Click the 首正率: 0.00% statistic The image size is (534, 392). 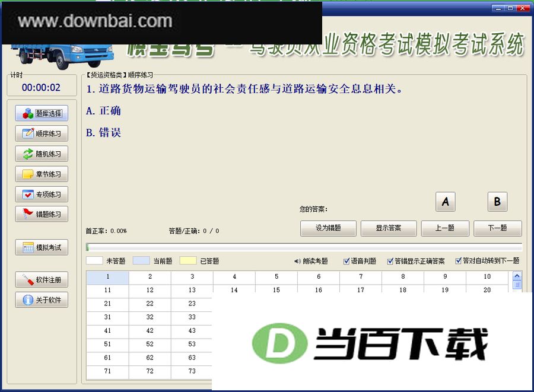coord(106,231)
